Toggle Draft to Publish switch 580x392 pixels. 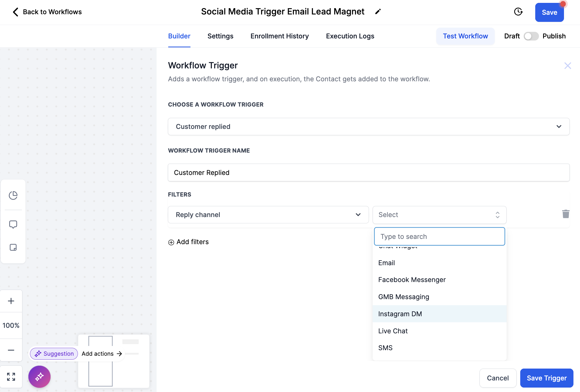pyautogui.click(x=531, y=36)
